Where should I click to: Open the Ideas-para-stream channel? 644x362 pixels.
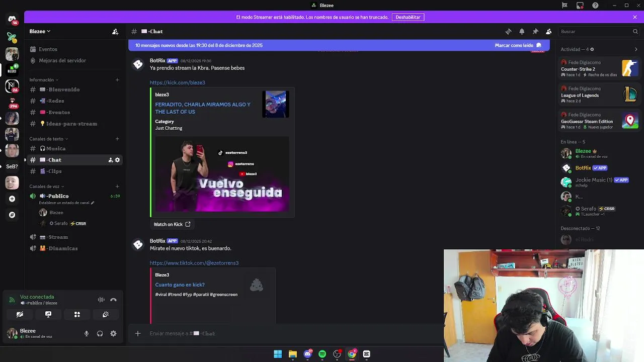[x=75, y=124]
